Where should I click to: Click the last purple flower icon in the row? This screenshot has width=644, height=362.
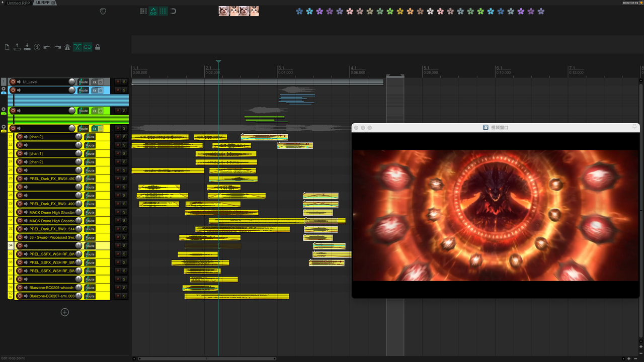pyautogui.click(x=541, y=11)
